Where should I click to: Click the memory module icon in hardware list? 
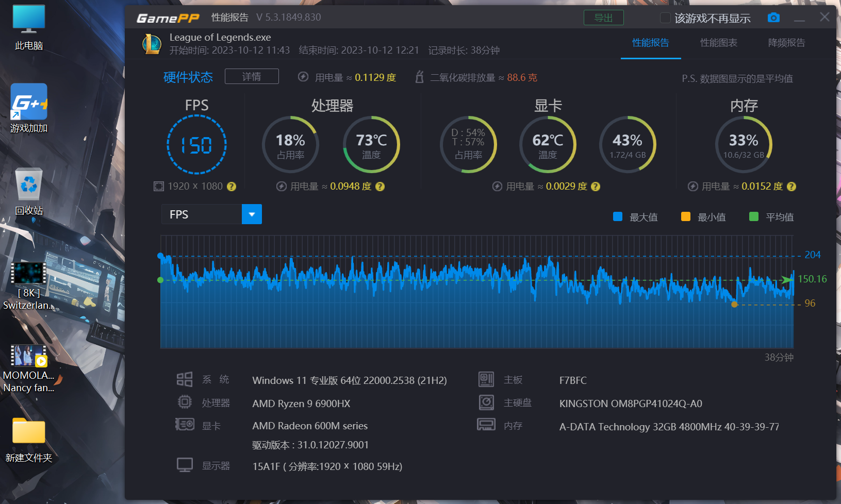486,425
